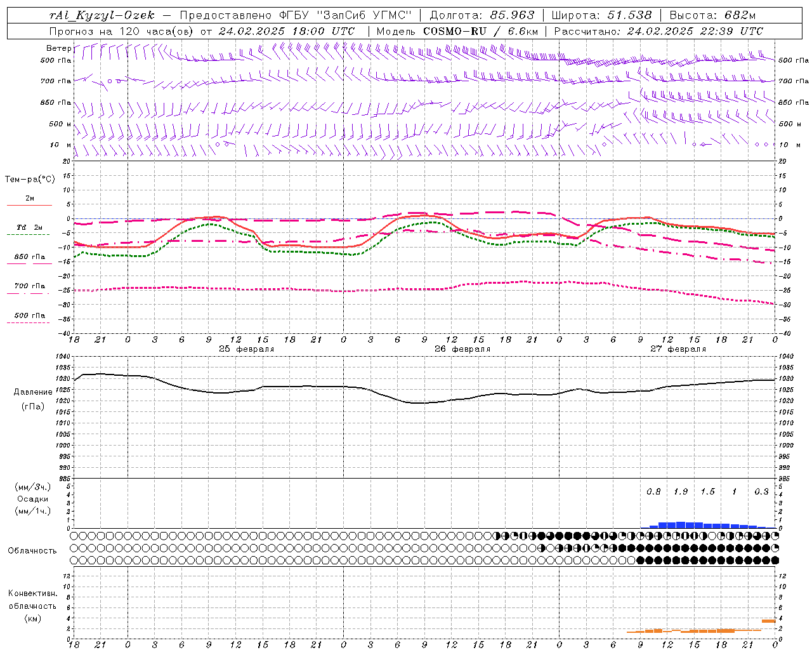The height and width of the screenshot is (650, 812).
Task: Select the model name COSMO-RU / 6.6км
Action: coord(481,31)
